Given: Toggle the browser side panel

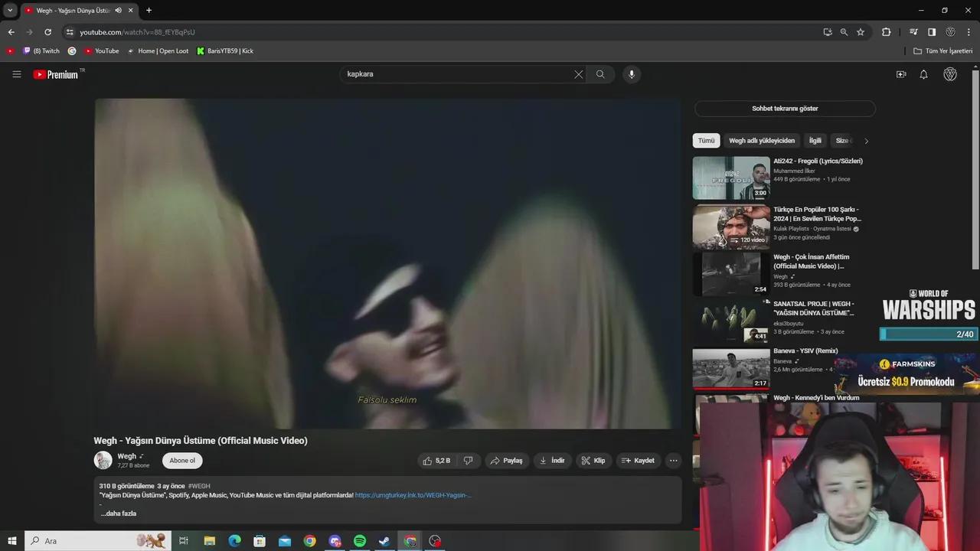Looking at the screenshot, I should point(932,32).
